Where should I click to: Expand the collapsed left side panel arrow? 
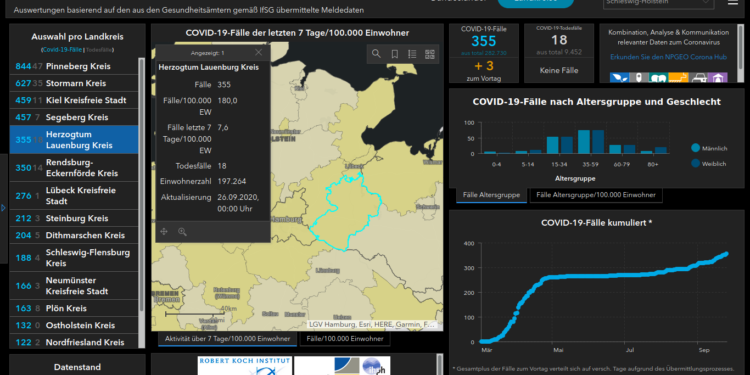(3, 208)
